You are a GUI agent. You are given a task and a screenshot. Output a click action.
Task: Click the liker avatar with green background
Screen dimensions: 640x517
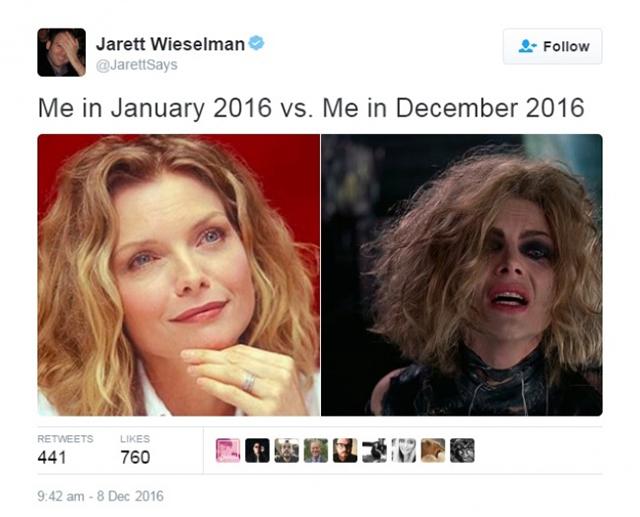tap(316, 450)
